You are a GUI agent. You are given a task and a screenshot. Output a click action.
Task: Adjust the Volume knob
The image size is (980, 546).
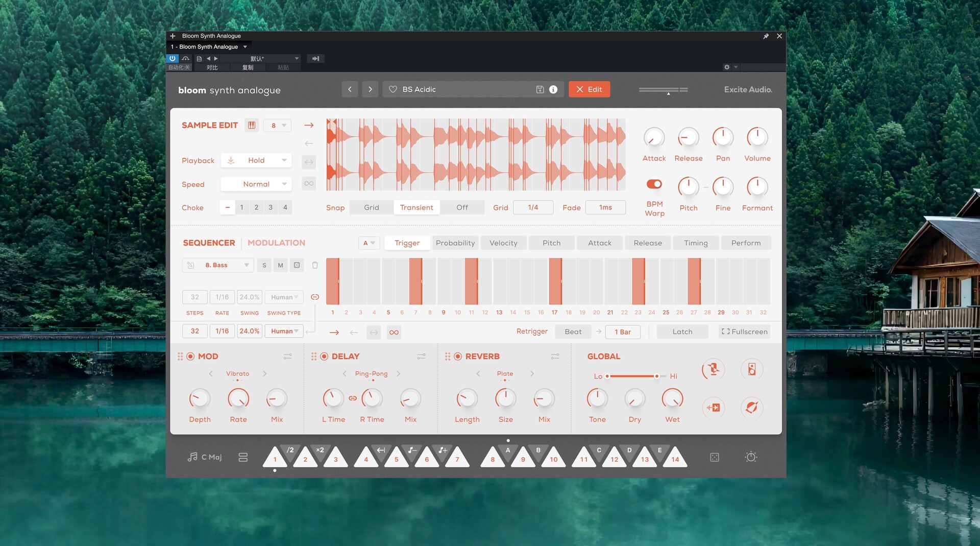[757, 137]
